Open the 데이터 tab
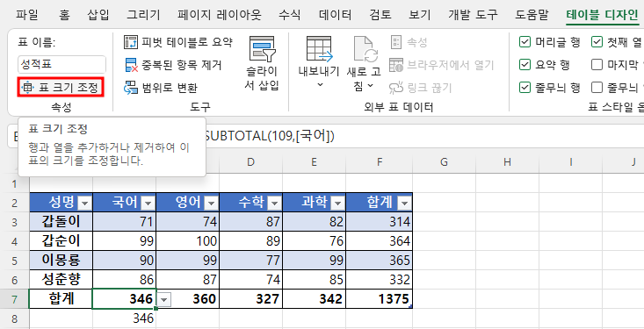 (335, 15)
